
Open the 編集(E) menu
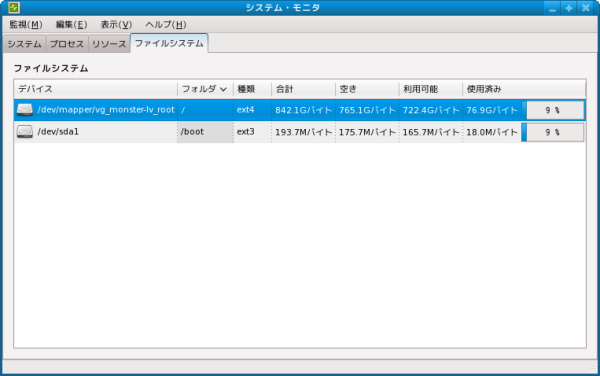pos(71,24)
